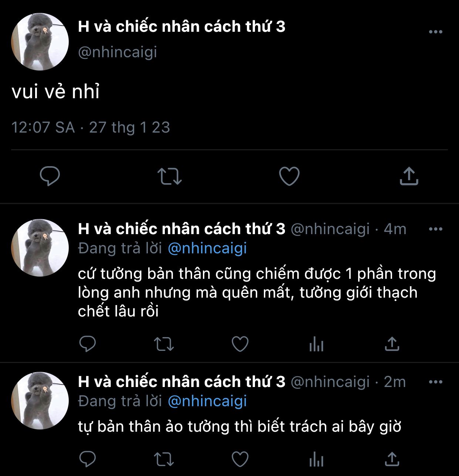Open reply on the main "vui vẻ nhỉ" tweet

50,176
